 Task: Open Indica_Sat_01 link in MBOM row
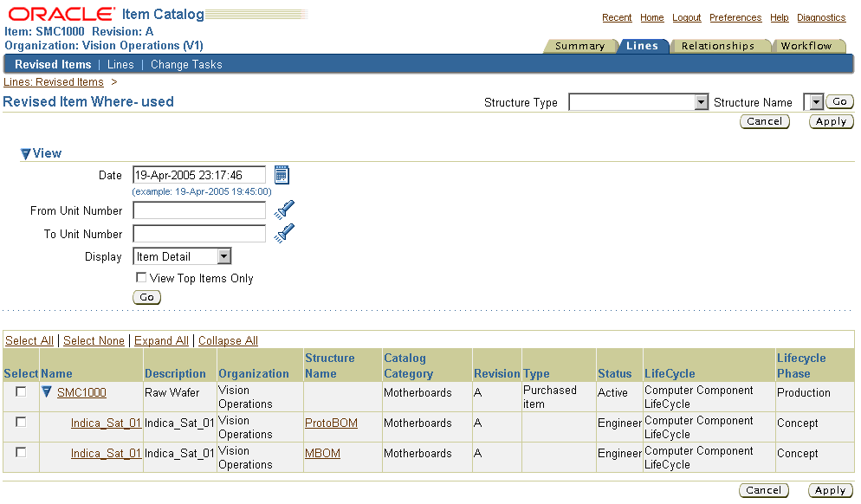[x=106, y=453]
